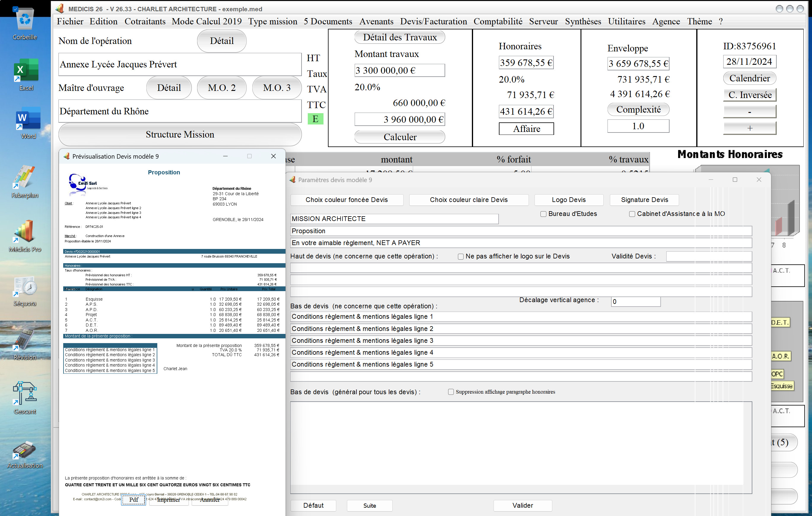Open the Séquora desktop shortcut
This screenshot has width=812, height=516.
(25, 290)
